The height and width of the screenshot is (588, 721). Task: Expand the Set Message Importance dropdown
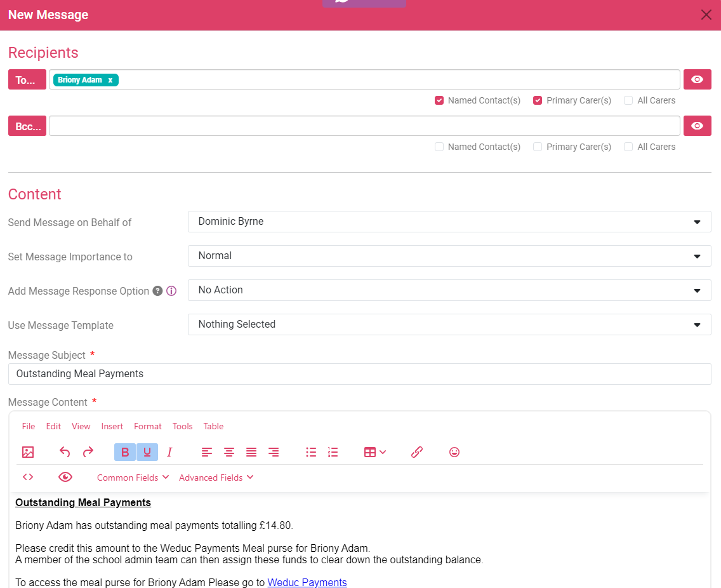449,256
